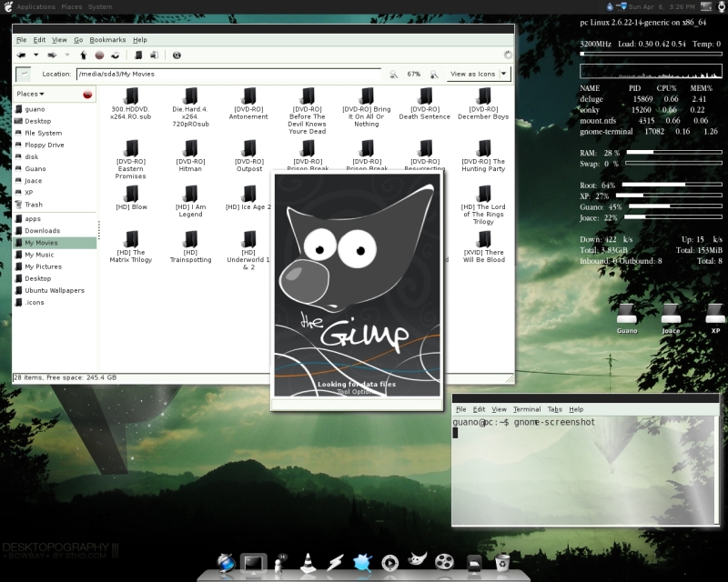
Task: Open the Applications panel menu
Action: pyautogui.click(x=35, y=7)
